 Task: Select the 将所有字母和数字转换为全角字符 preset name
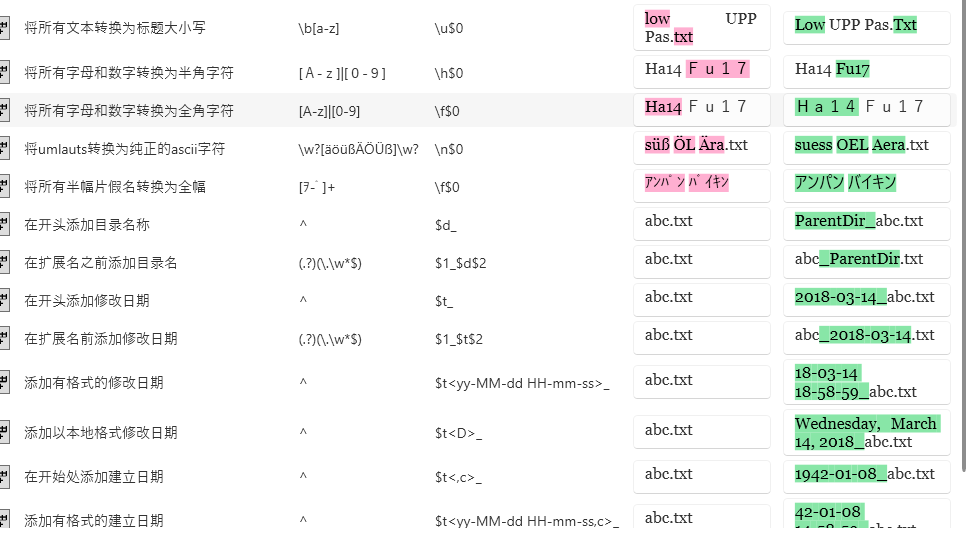point(129,111)
